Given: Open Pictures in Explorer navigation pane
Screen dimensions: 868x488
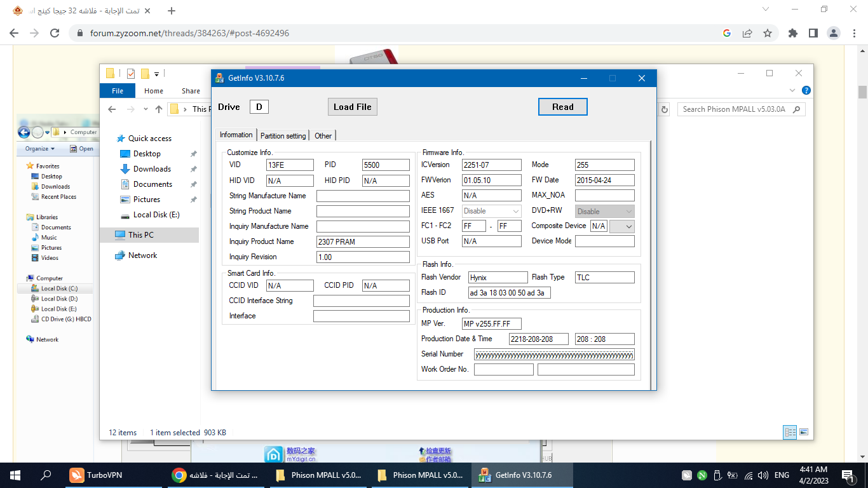Looking at the screenshot, I should click(147, 200).
